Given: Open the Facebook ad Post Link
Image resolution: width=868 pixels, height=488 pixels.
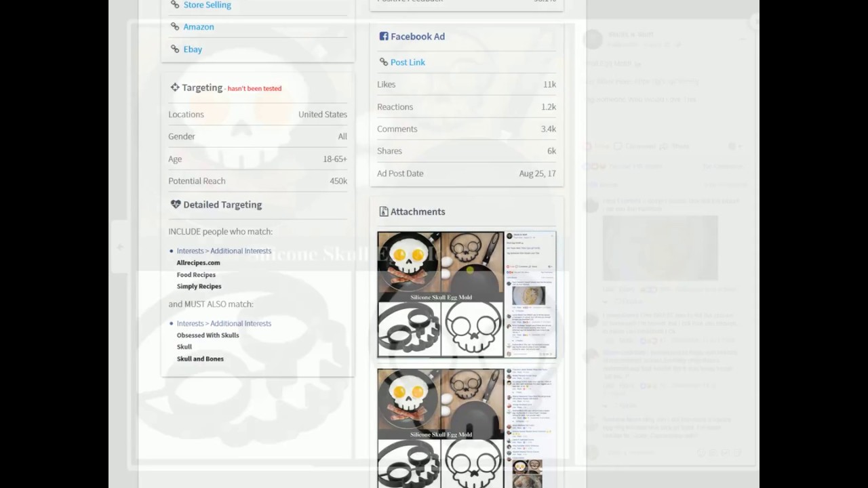Looking at the screenshot, I should (408, 62).
